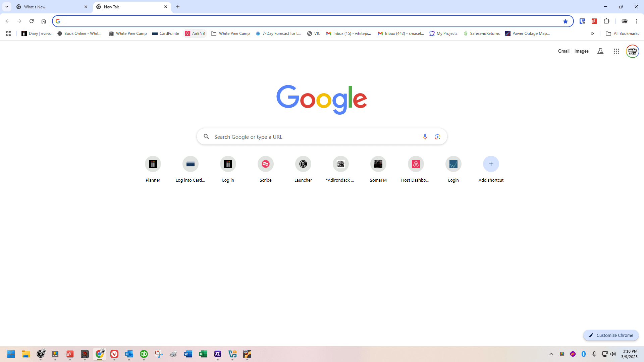Image resolution: width=644 pixels, height=362 pixels.
Task: Open the Power Outage Map bookmark
Action: pyautogui.click(x=528, y=34)
